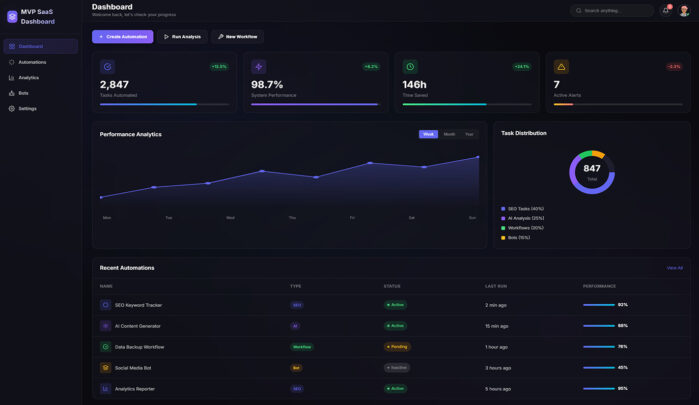This screenshot has height=405, width=699.
Task: Click the user profile avatar
Action: pos(684,10)
